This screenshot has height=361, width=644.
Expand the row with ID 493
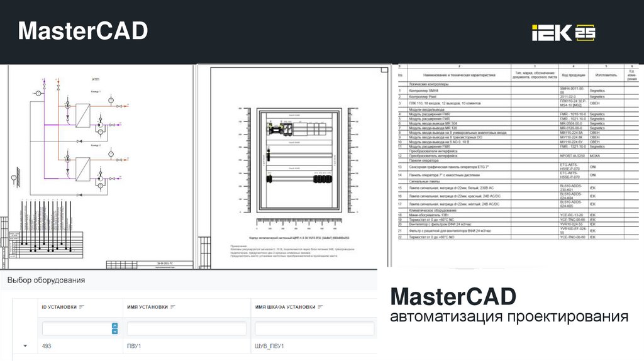[25, 346]
